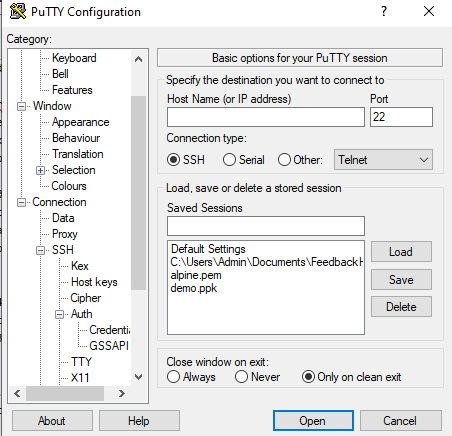Click the PuTTY icon in title bar
This screenshot has width=452, height=436.
tap(18, 11)
